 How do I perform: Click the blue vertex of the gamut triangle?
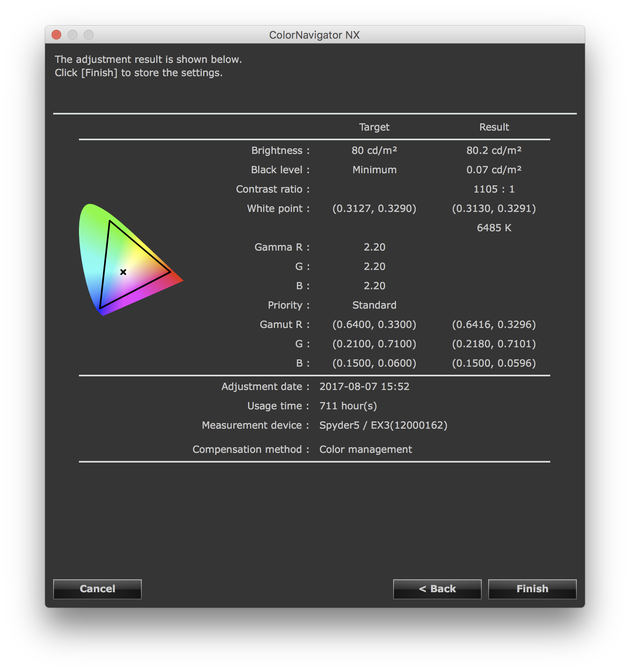click(x=100, y=308)
